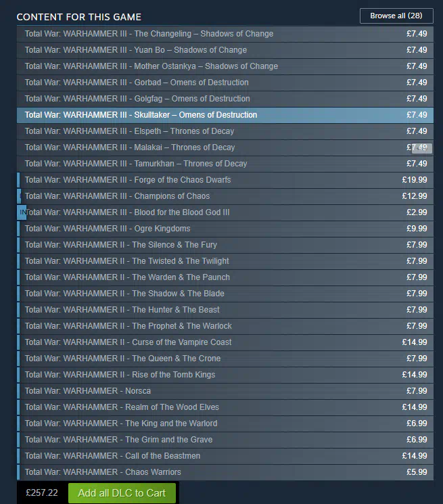Select Rise of the Tomb Kings row

tap(225, 375)
